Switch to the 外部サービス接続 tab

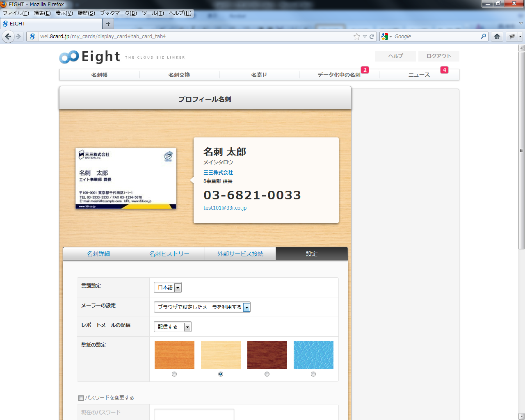(x=240, y=254)
